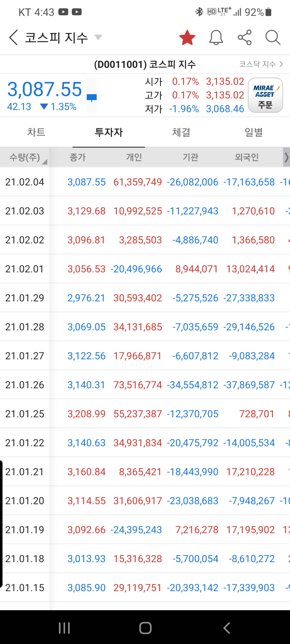
Task: Go to 코스닥 지수 link
Action: (261, 64)
